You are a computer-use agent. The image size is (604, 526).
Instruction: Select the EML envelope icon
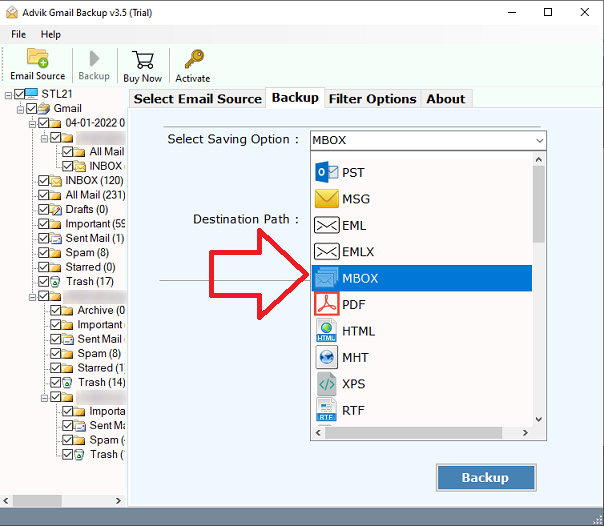pyautogui.click(x=326, y=225)
